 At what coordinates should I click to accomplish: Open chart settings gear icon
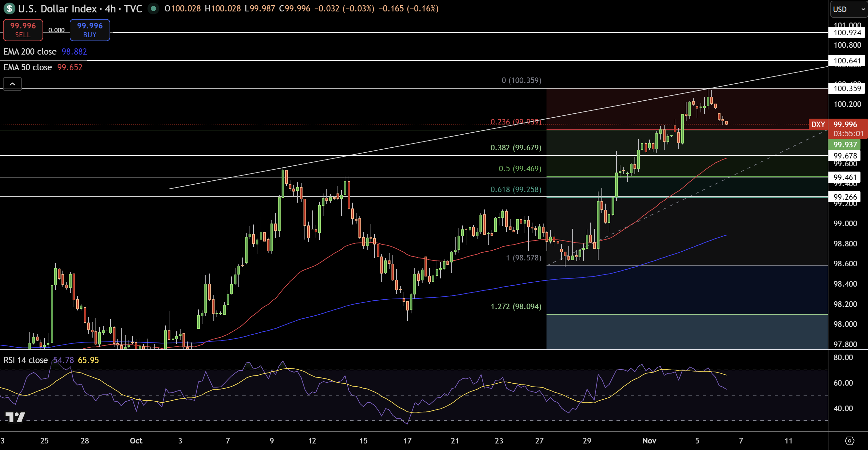(849, 441)
